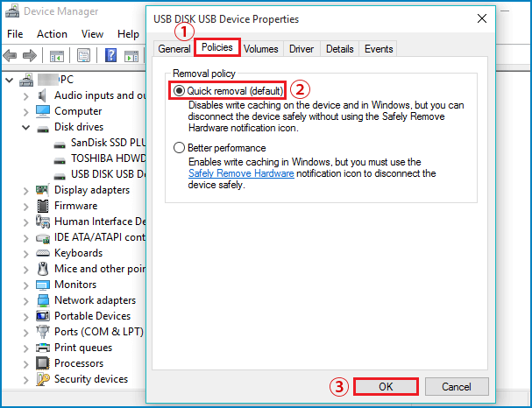Expand the Monitors node
The height and width of the screenshot is (408, 532).
click(26, 285)
